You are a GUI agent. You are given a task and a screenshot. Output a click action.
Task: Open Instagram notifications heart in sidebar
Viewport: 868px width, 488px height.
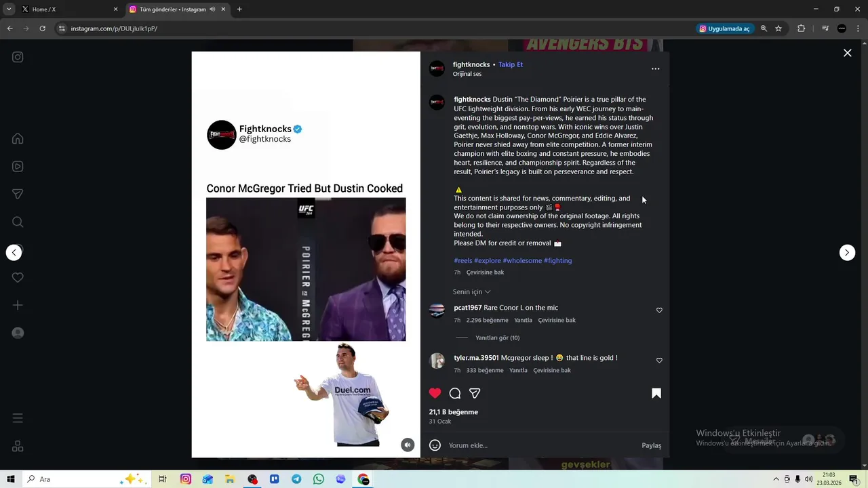click(x=18, y=277)
